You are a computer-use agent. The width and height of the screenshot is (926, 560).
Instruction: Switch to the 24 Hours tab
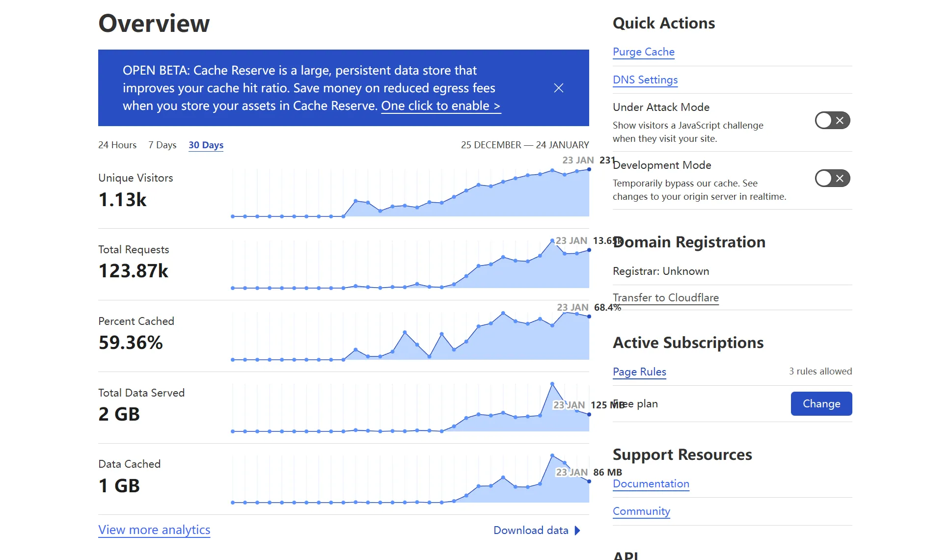coord(117,145)
